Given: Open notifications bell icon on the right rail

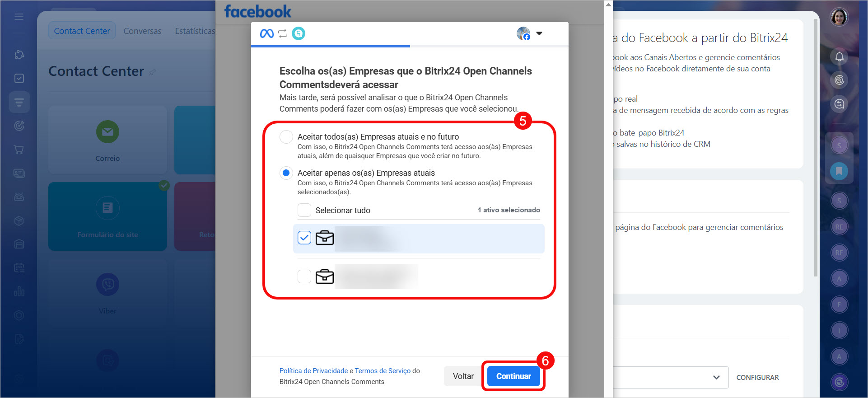Looking at the screenshot, I should tap(839, 56).
